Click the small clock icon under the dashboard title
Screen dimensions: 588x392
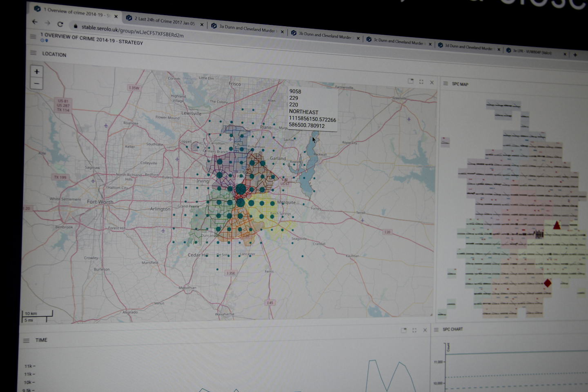(x=42, y=40)
